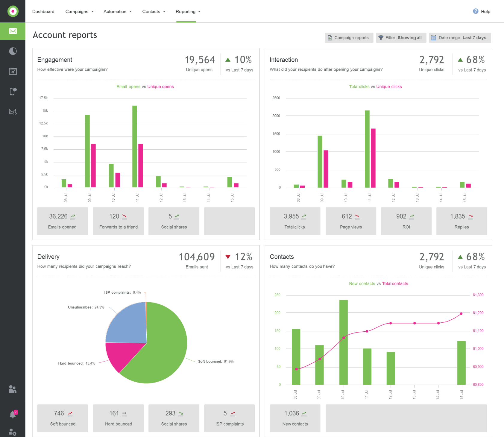Click the flat-trend arrow beside 161 Hard bounced
Viewport: 504px width, 437px height.
(125, 414)
